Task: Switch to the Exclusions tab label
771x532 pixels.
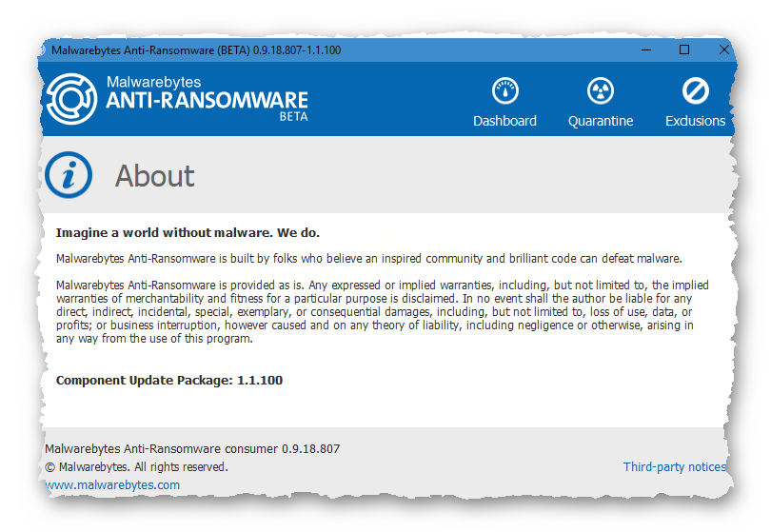Action: [x=695, y=121]
